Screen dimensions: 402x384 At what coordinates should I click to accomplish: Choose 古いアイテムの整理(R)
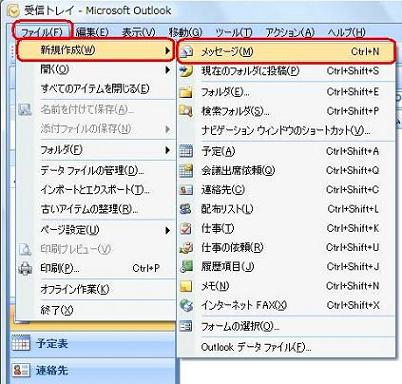(x=89, y=209)
